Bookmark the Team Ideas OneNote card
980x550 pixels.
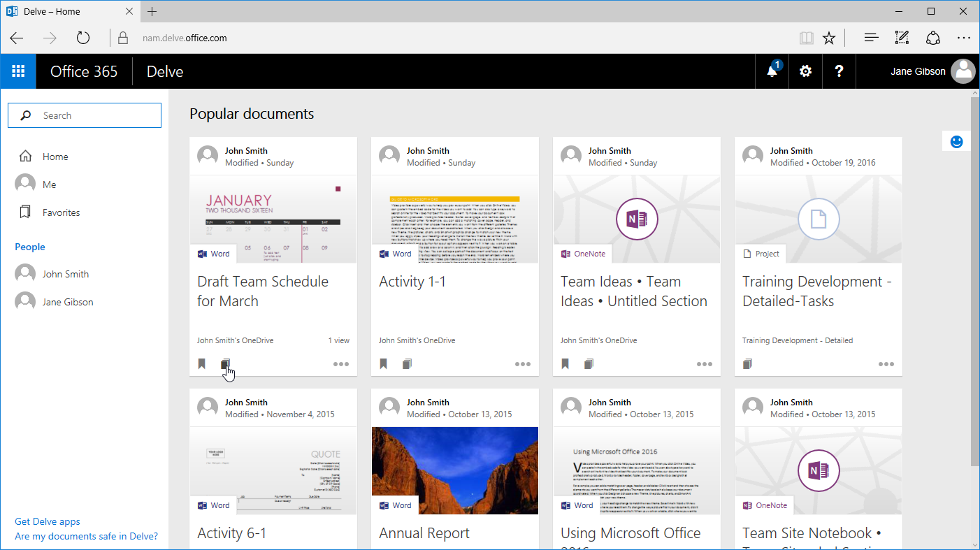coord(565,364)
